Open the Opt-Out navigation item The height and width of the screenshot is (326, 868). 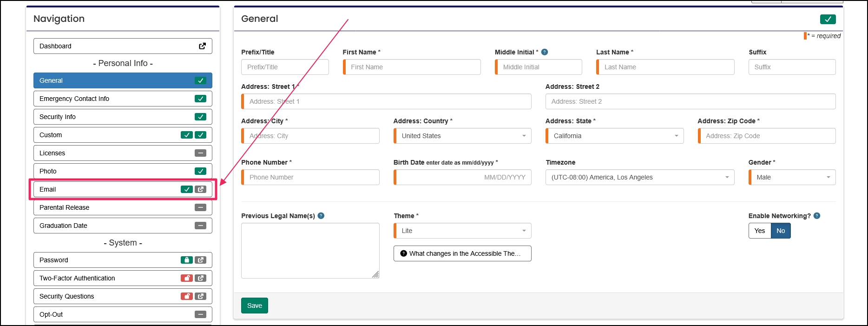click(x=123, y=314)
